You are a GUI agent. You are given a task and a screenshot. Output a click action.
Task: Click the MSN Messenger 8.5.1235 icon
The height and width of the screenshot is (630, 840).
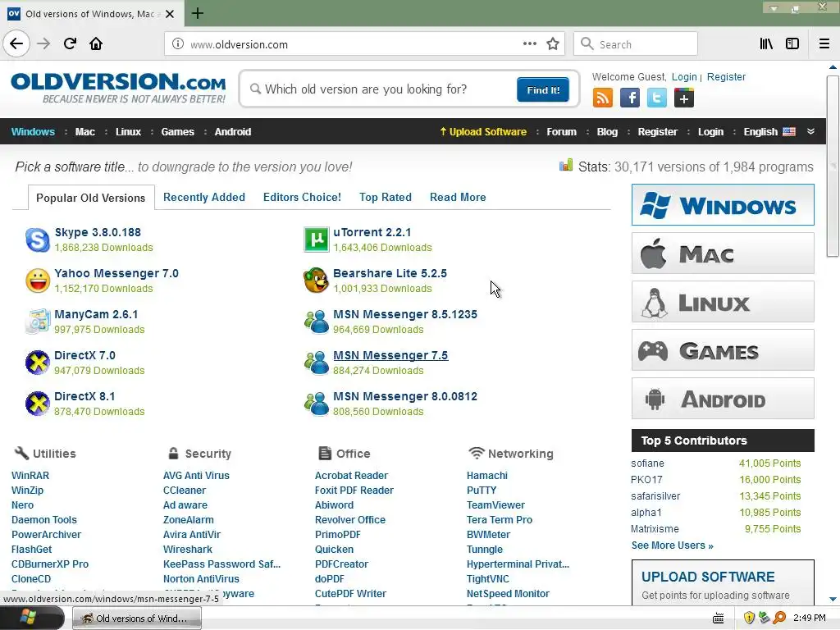pos(316,322)
